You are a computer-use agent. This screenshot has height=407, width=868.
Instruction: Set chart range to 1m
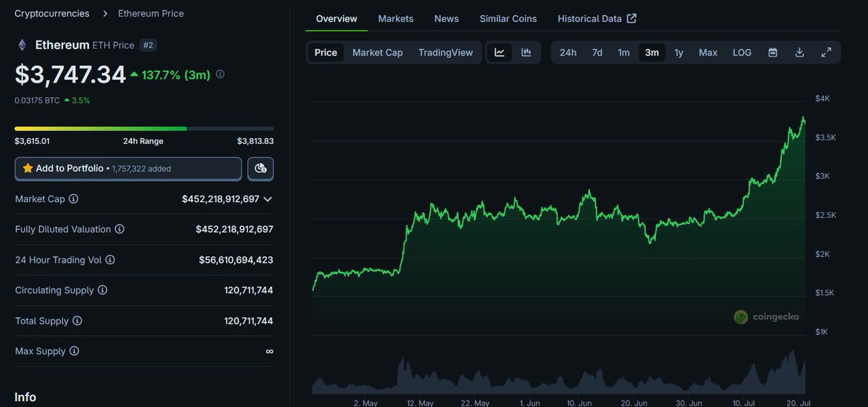tap(624, 52)
